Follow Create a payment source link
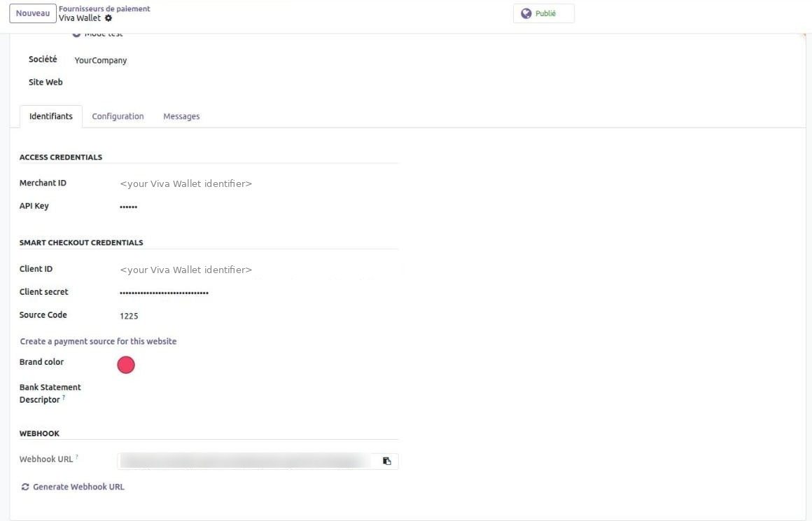Image resolution: width=812 pixels, height=521 pixels. click(x=98, y=341)
